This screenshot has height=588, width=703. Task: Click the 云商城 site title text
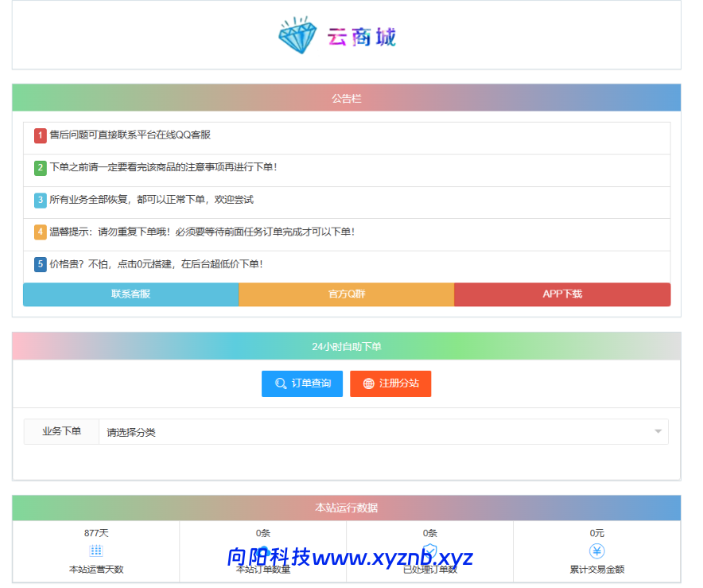point(362,37)
